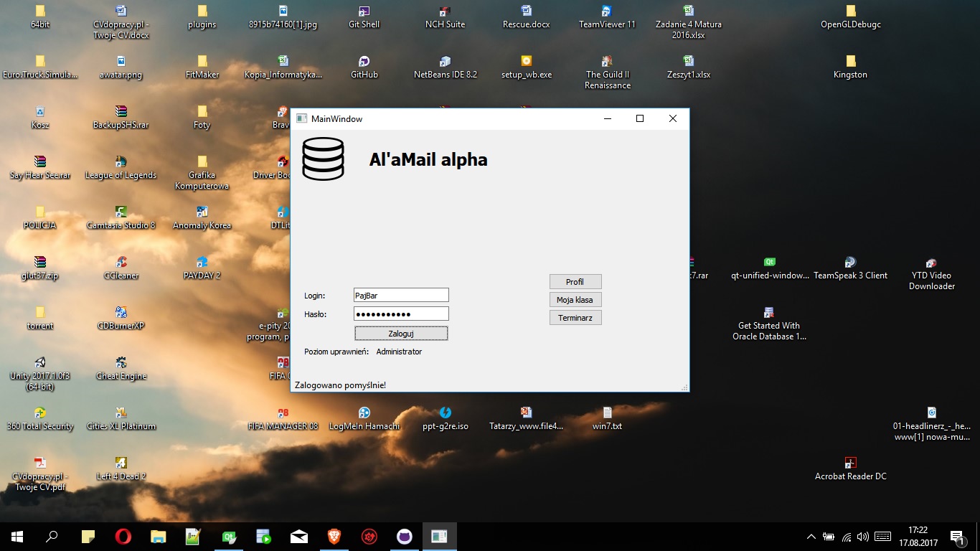Select the YTD Video Downloader shortcut
Viewport: 980px width, 551px height.
tap(931, 273)
